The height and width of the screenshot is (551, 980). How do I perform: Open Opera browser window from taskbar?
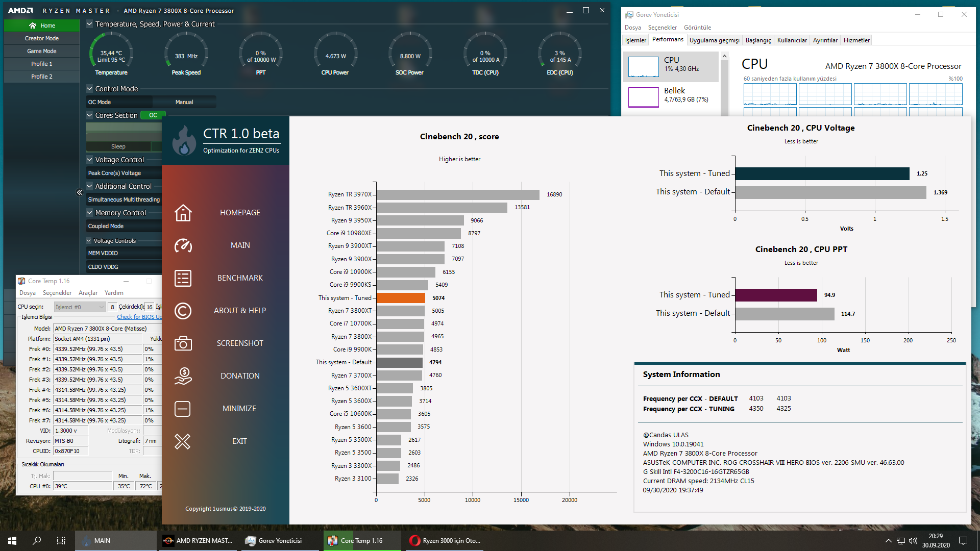coord(444,541)
